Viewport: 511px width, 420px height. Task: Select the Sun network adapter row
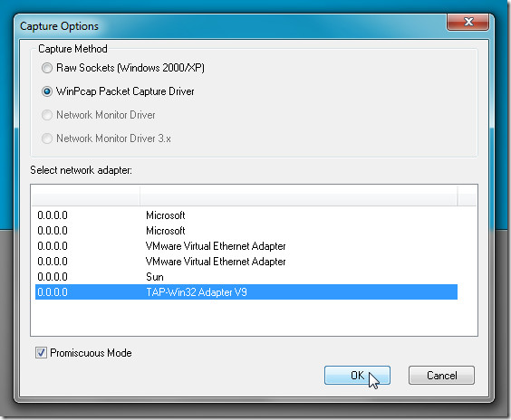coord(246,277)
